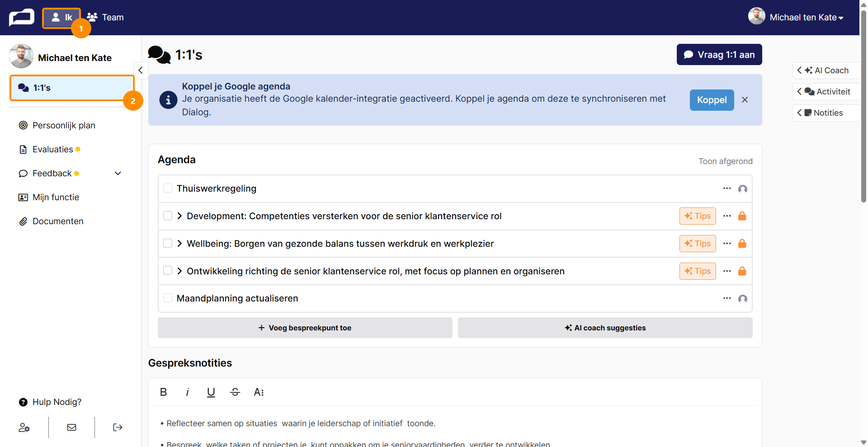
Task: Expand the Development: Competenties item
Action: [x=179, y=216]
